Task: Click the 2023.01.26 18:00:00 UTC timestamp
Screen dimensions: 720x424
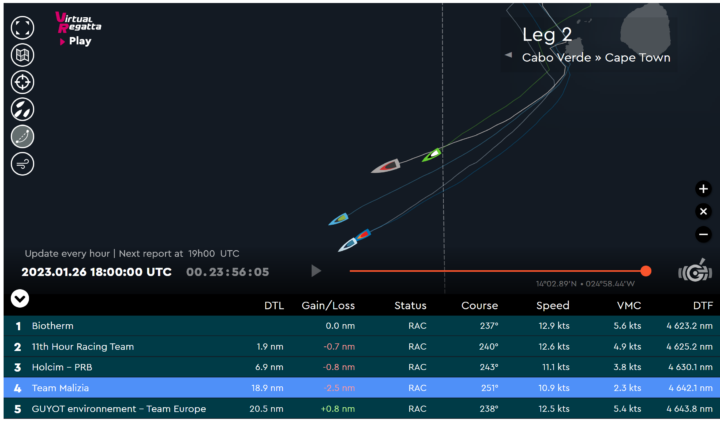Action: [96, 272]
